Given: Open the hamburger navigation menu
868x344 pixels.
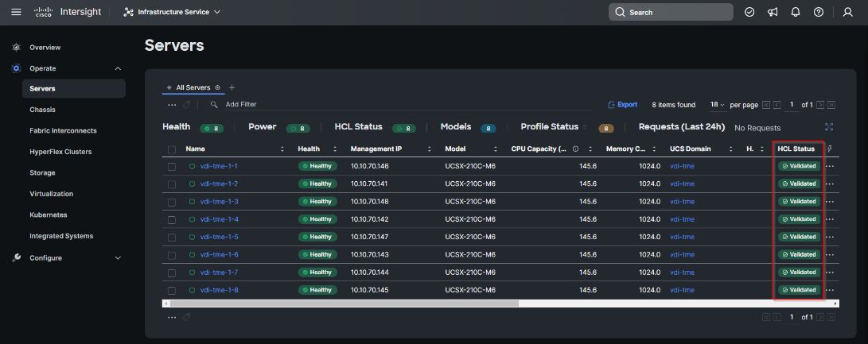Looking at the screenshot, I should pyautogui.click(x=17, y=12).
